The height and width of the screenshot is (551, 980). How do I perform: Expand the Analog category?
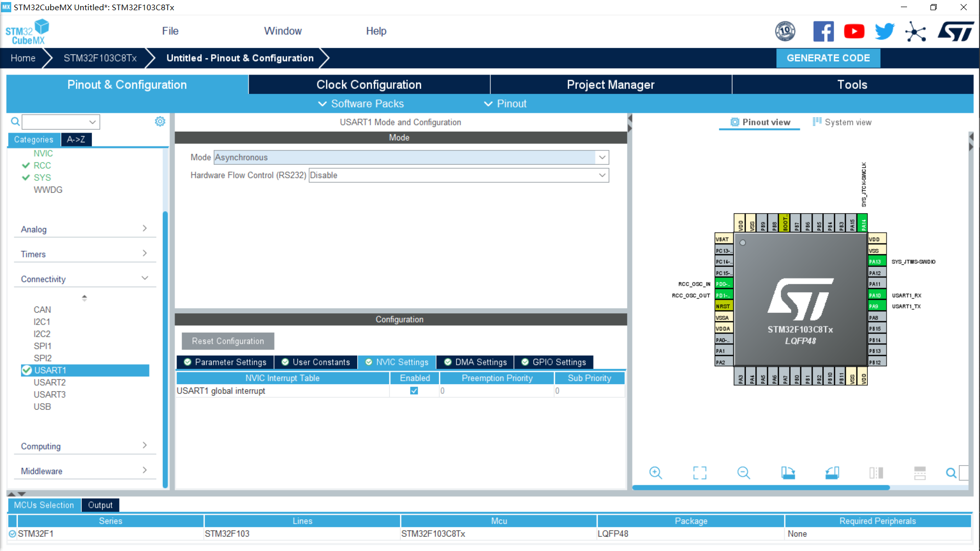click(x=84, y=229)
